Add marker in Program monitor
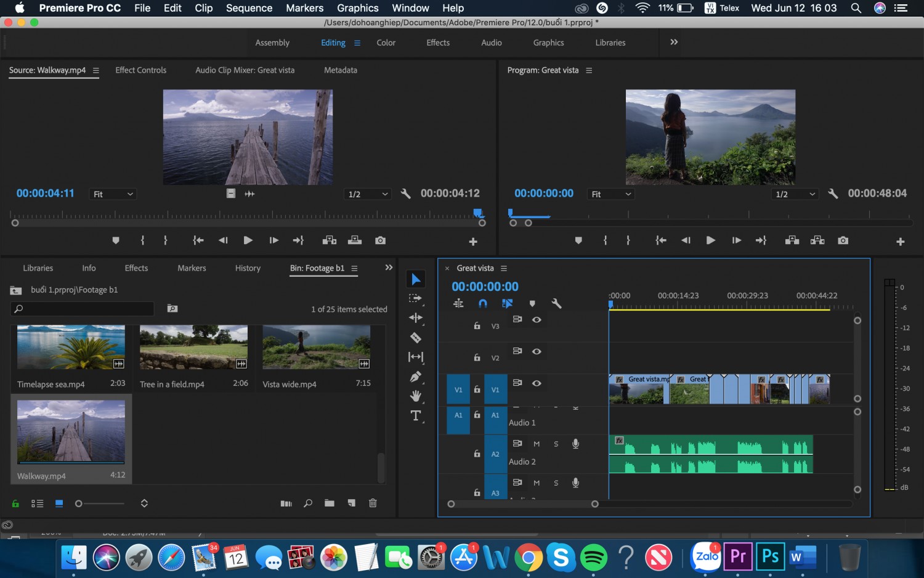 point(578,240)
